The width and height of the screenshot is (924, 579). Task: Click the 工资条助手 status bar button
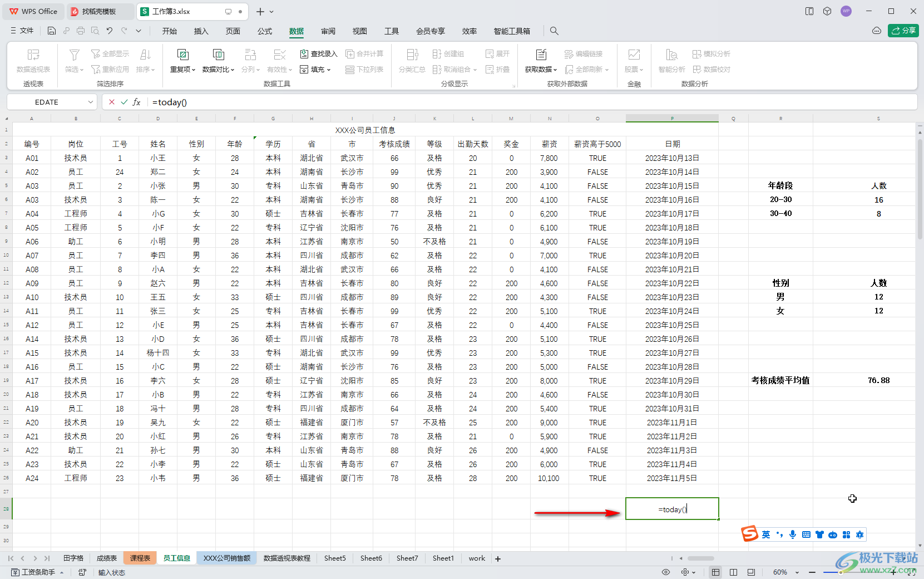pos(38,572)
